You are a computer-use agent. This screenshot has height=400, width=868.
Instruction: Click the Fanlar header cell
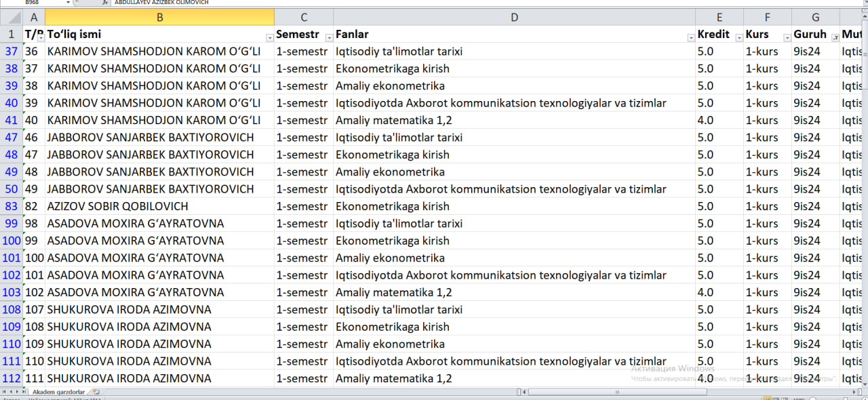pos(514,34)
